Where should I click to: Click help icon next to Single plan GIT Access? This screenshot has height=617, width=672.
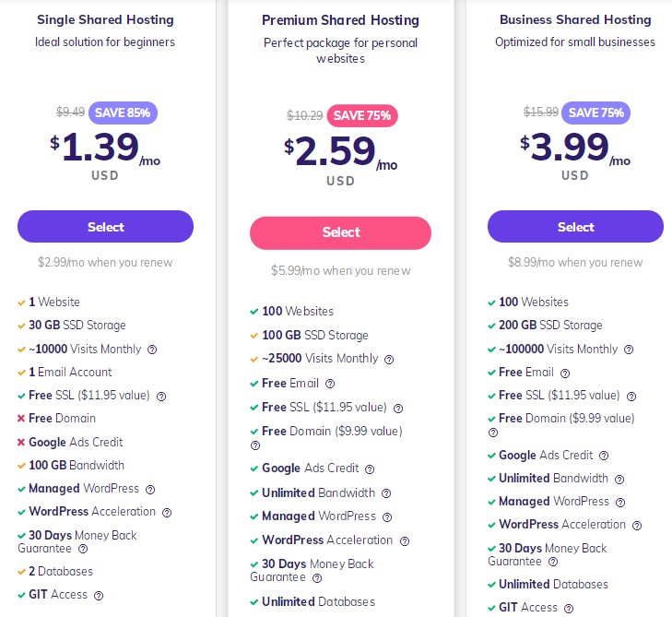pyautogui.click(x=99, y=596)
